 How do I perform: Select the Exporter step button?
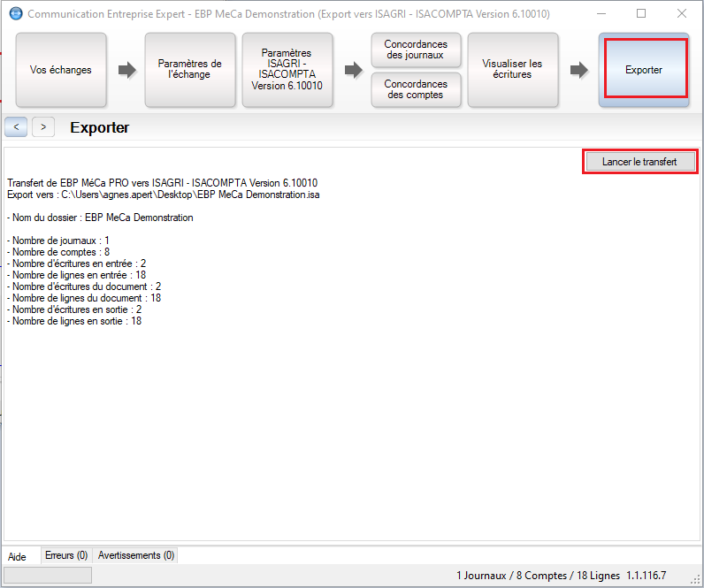tap(644, 70)
